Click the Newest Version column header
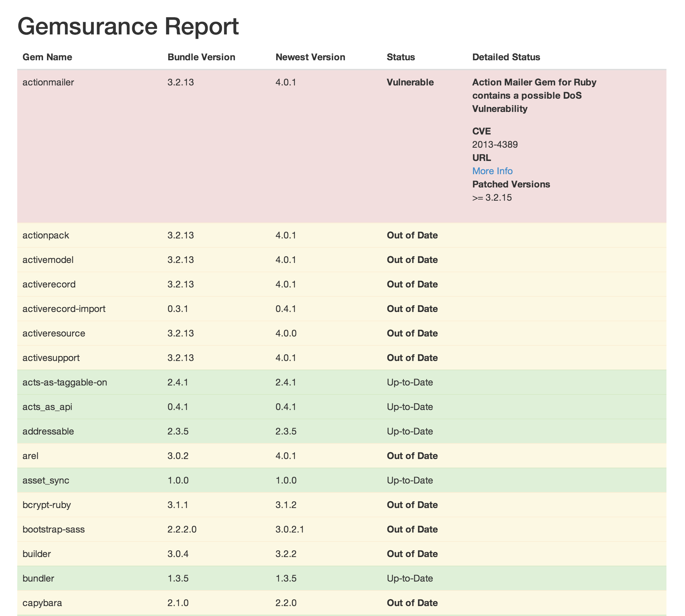 pyautogui.click(x=310, y=57)
